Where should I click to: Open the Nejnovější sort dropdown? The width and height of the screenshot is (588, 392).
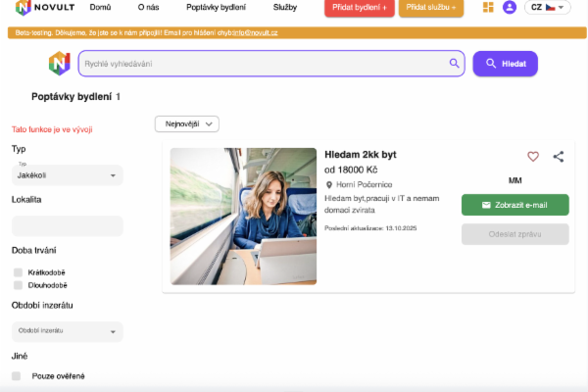pyautogui.click(x=186, y=123)
